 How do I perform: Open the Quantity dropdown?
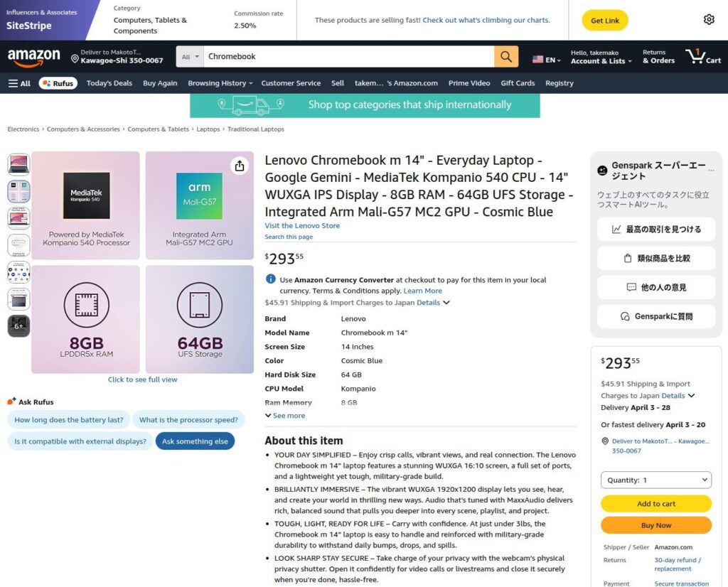[655, 480]
